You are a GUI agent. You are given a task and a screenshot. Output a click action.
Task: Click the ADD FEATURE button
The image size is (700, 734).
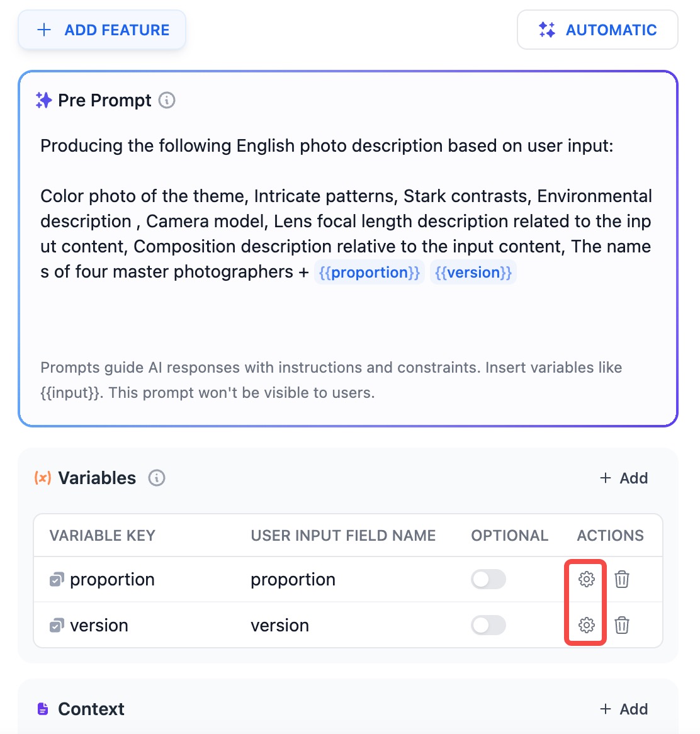(x=102, y=30)
